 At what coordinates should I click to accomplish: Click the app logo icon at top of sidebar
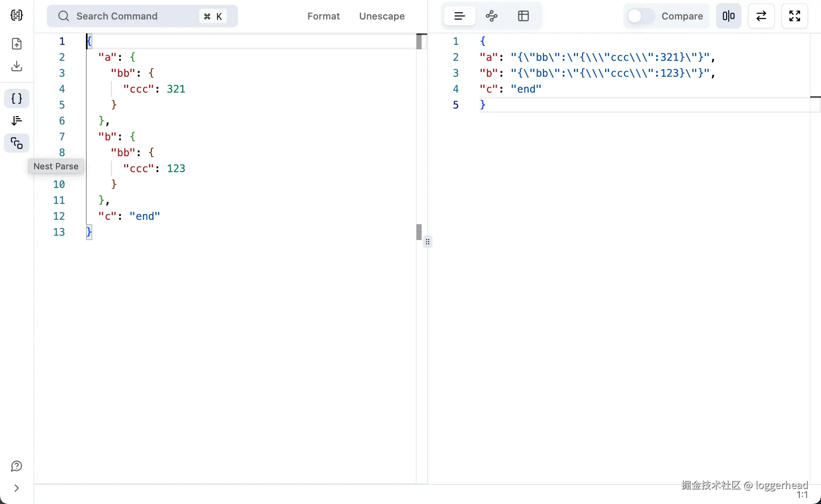pos(17,16)
